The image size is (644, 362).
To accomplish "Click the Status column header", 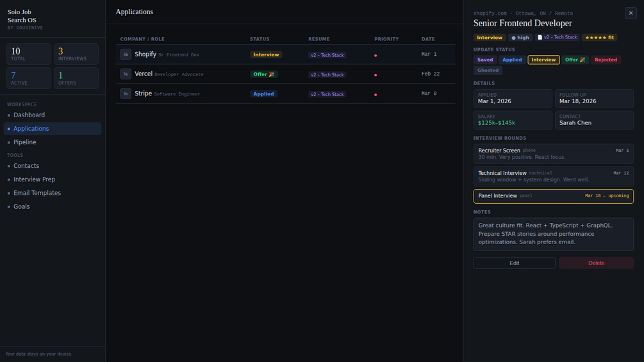I will [x=260, y=39].
